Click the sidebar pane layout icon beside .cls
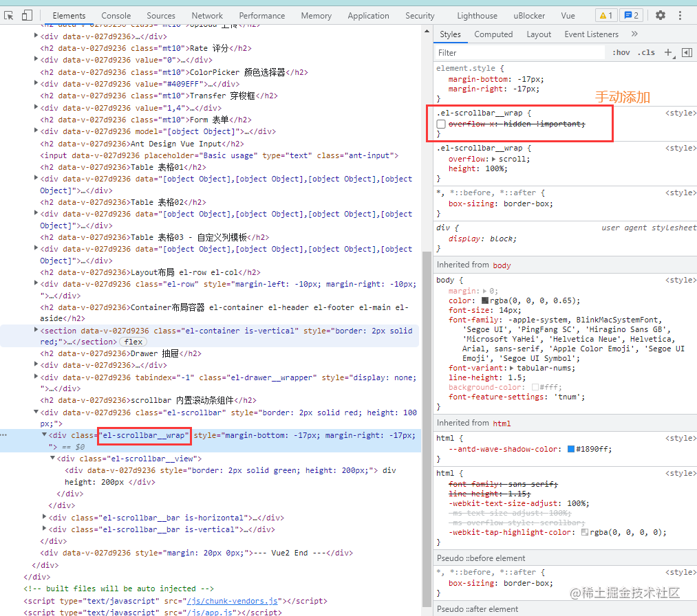The width and height of the screenshot is (697, 616). pos(686,52)
